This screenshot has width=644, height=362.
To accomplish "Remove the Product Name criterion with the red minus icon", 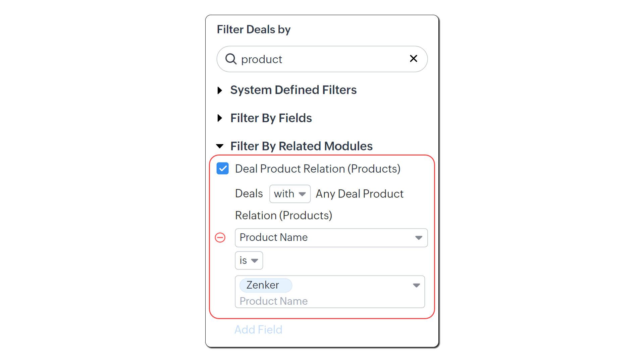I will click(x=220, y=238).
